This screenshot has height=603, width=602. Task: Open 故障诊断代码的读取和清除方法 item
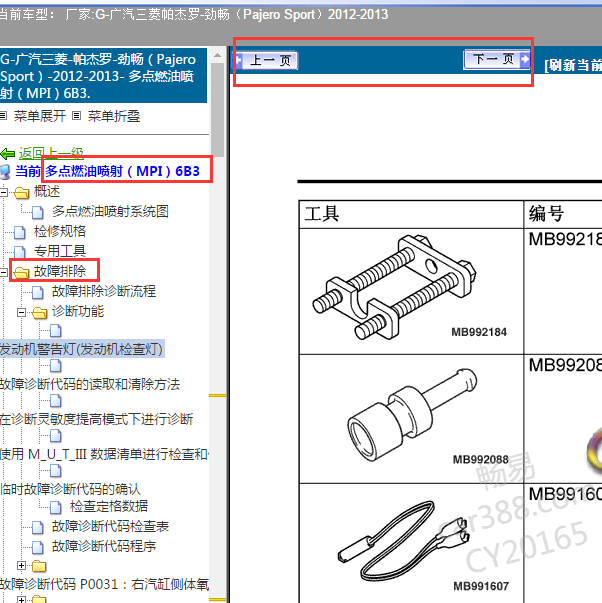(x=90, y=384)
